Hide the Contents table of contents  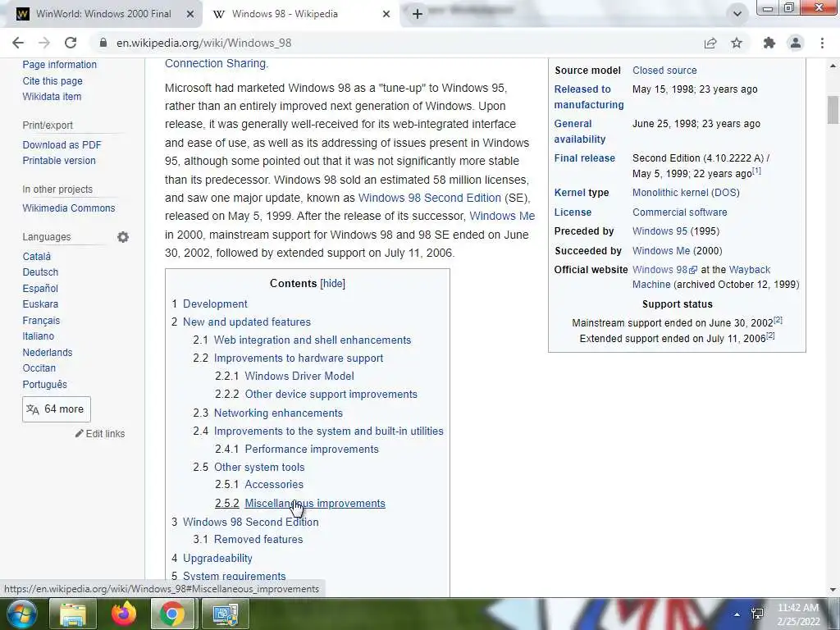(333, 283)
